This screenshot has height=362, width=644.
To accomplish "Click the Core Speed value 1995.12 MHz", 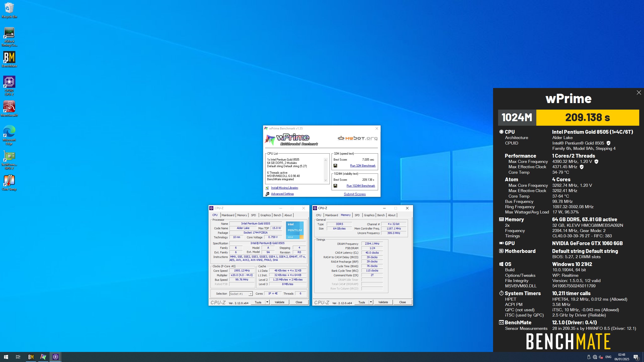I will (242, 270).
